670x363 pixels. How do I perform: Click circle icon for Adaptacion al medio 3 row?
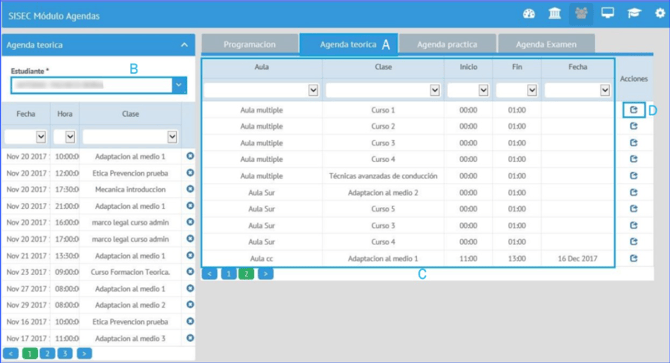click(x=190, y=338)
